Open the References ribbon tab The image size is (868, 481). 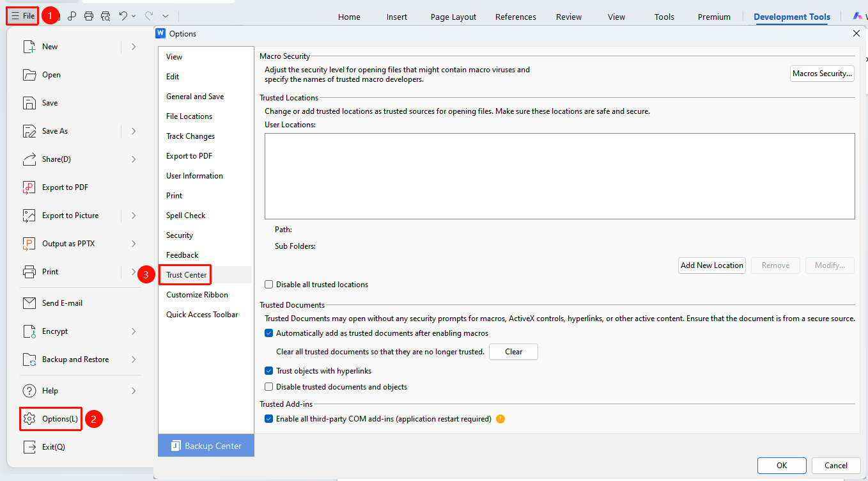point(515,17)
